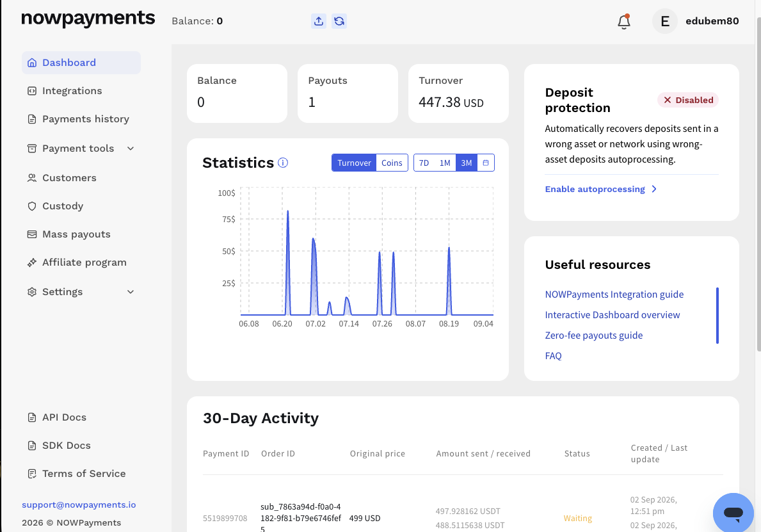Click the Integrations code icon
The image size is (761, 532).
tap(32, 91)
